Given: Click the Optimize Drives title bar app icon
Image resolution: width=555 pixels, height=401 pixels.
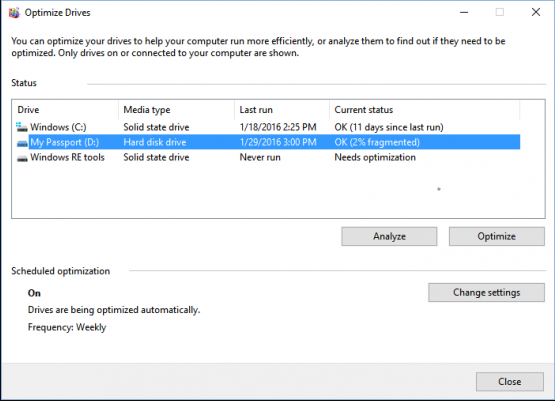Looking at the screenshot, I should 15,13.
